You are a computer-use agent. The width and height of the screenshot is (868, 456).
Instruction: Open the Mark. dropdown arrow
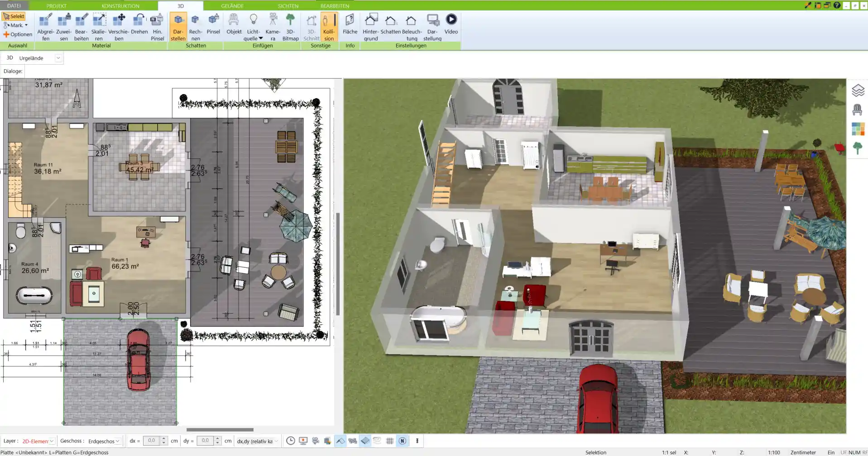(26, 25)
